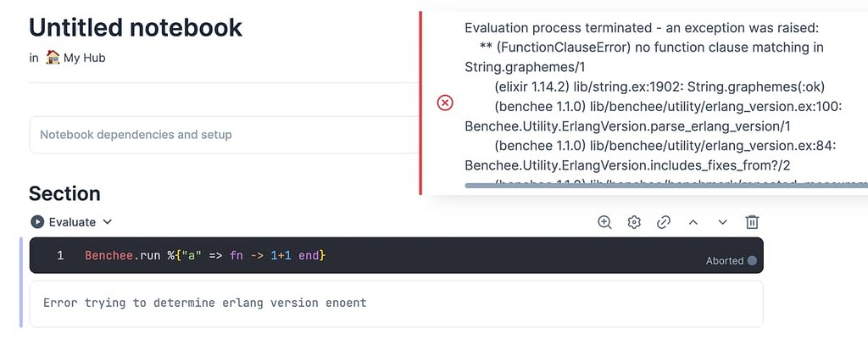
Task: Move cell down with down chevron
Action: (x=722, y=222)
